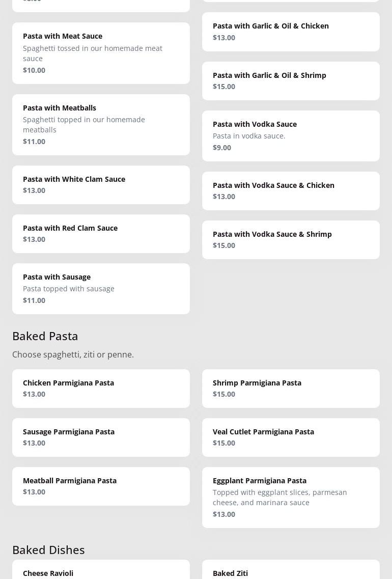Select Pasta with Sausage item
Screen dimensions: 392x579
(x=101, y=288)
